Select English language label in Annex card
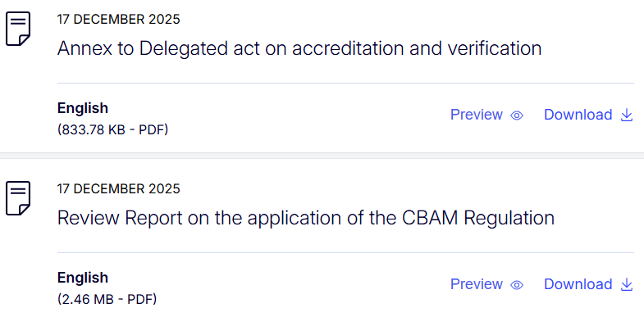The image size is (644, 317). tap(83, 109)
